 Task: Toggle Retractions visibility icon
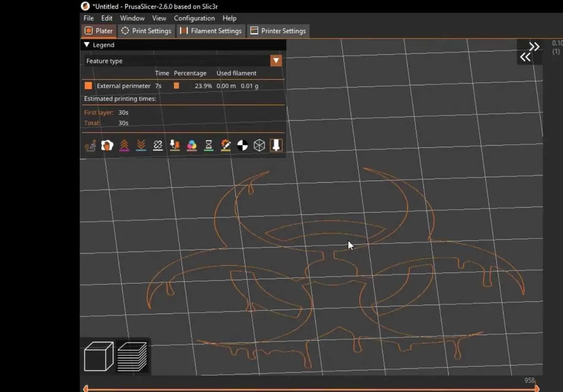click(124, 146)
